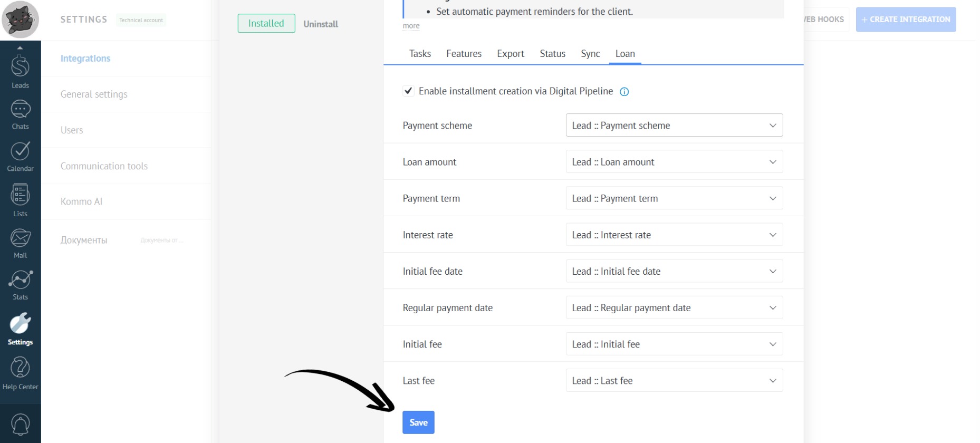Click the notifications bell icon
This screenshot has width=980, height=443.
tap(20, 425)
